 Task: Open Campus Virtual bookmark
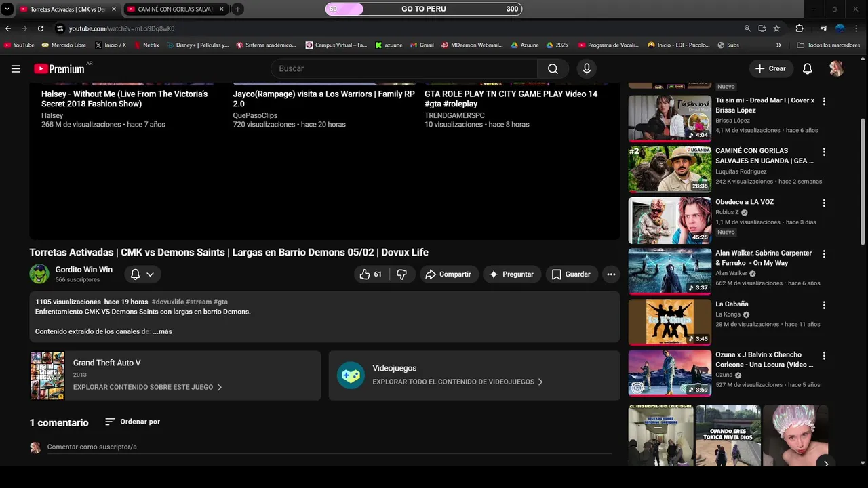coord(336,45)
